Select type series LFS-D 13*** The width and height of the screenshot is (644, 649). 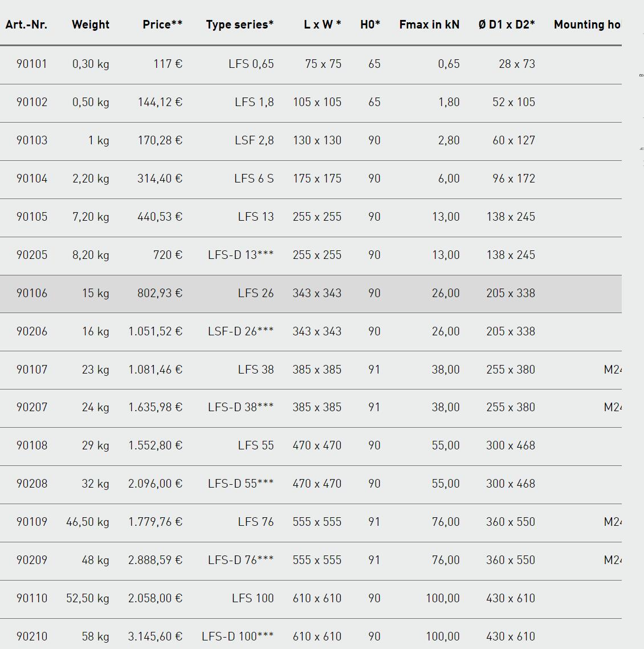click(241, 255)
